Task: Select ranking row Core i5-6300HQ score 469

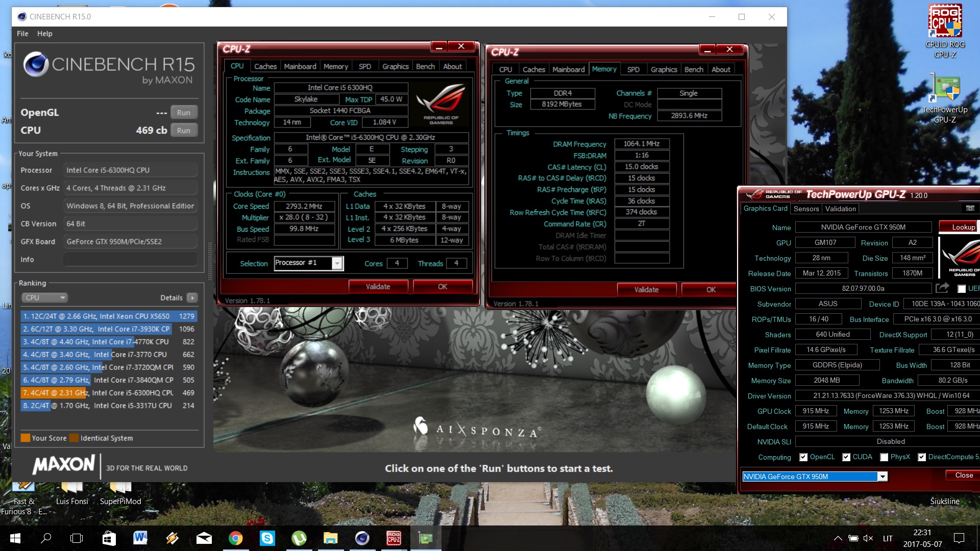Action: 108,393
